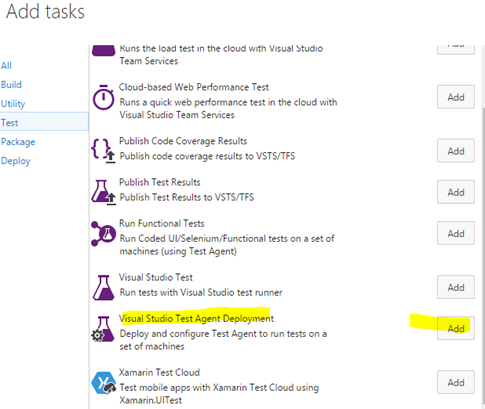Viewport: 485px width, 409px height.
Task: Click the 'Publish Test Results' title
Action: pyautogui.click(x=160, y=182)
